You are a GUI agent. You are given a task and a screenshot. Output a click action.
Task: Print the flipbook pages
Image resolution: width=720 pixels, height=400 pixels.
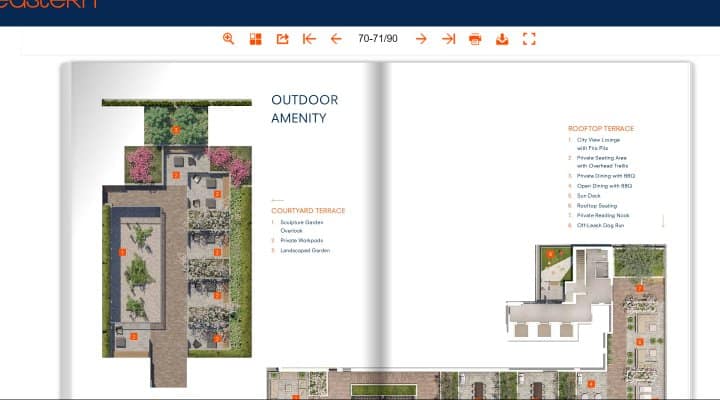475,39
